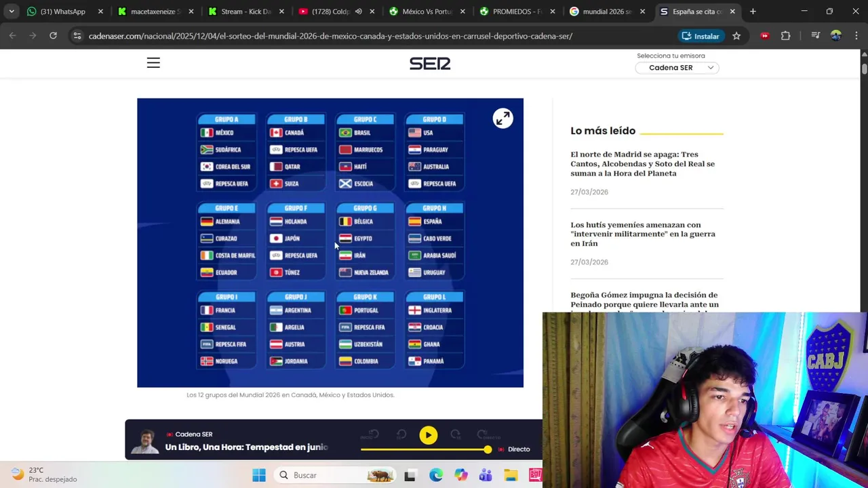This screenshot has height=488, width=868.
Task: Click the SER logo in the header
Action: tap(430, 63)
